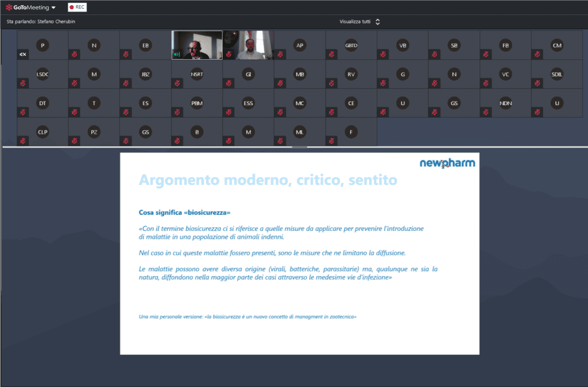Click the paragraph starting Nel caso in cui queste malattie
Screen dimensions: 588x387
272,253
